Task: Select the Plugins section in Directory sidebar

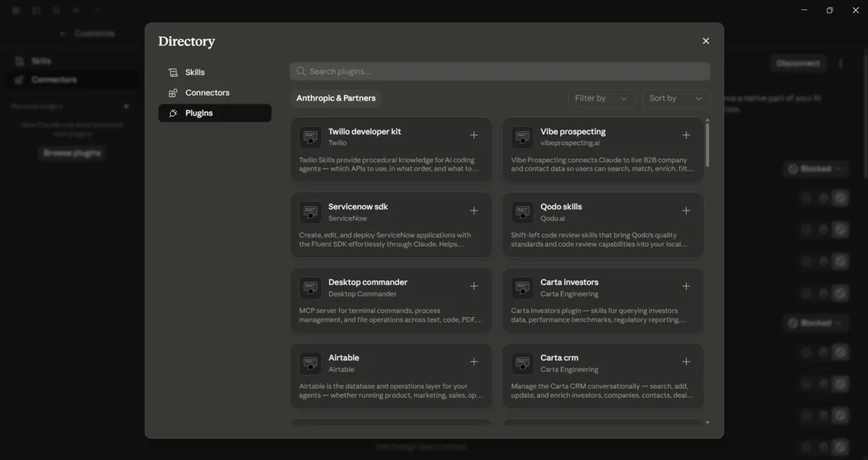Action: [x=215, y=113]
